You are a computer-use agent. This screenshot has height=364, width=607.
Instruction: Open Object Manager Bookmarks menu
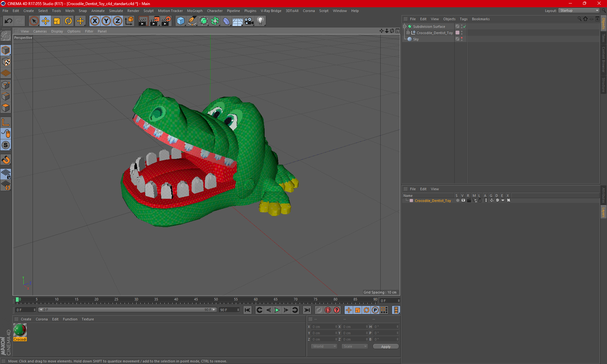(x=481, y=19)
